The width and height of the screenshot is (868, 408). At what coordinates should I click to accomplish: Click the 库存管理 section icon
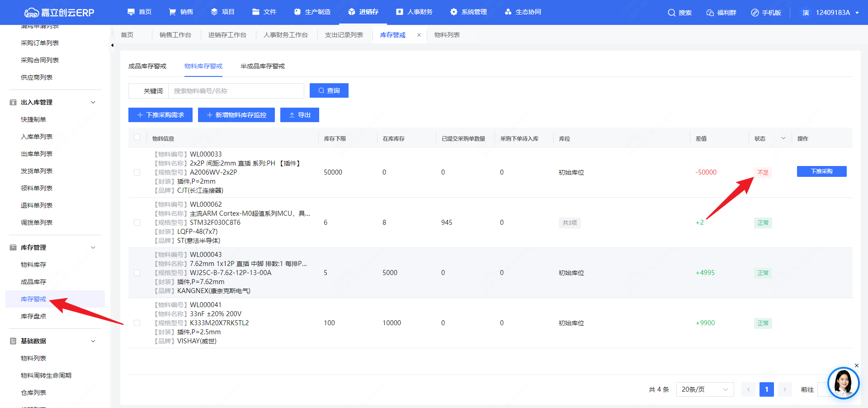(13, 247)
